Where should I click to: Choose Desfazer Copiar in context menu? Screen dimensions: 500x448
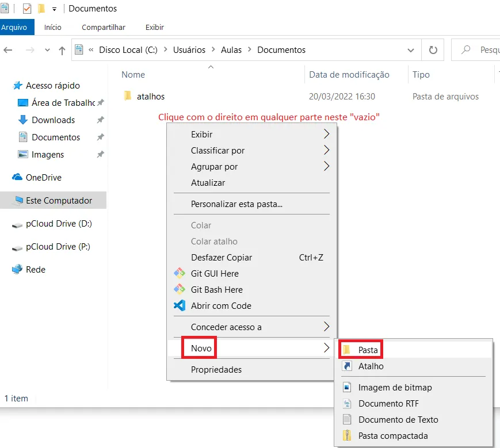tap(252, 258)
